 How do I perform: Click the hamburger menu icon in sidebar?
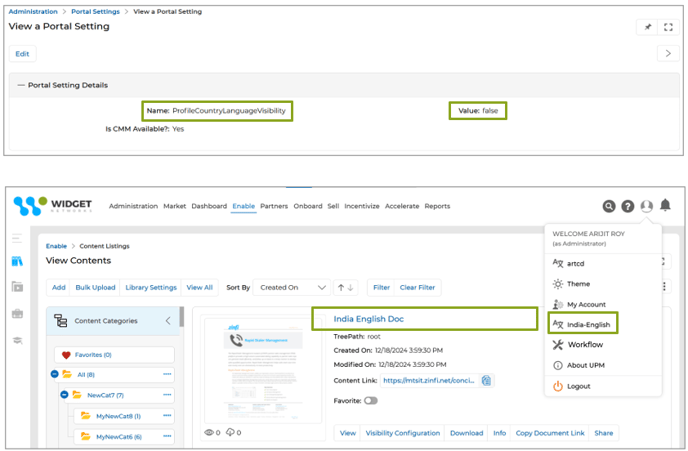[17, 239]
